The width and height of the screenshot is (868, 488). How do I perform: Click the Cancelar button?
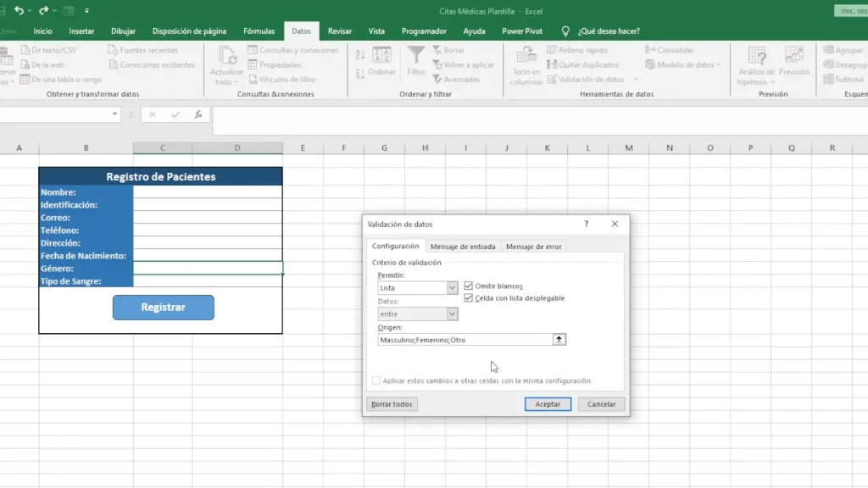[601, 404]
